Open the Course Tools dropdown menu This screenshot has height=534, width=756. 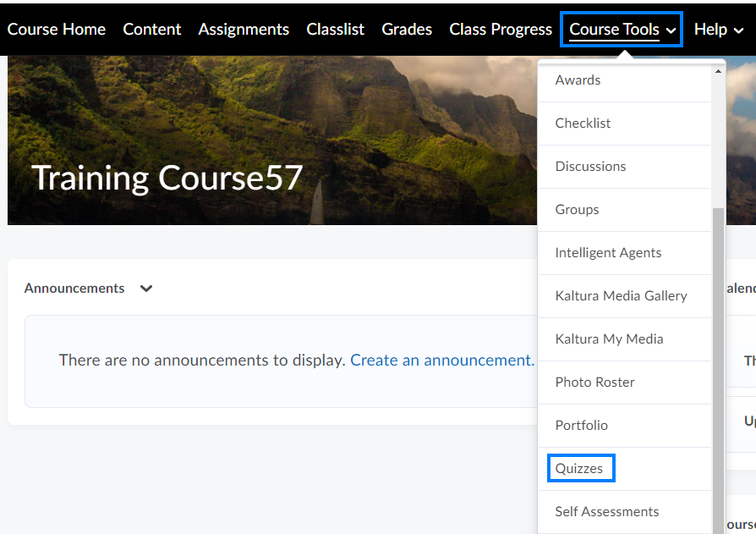point(622,30)
